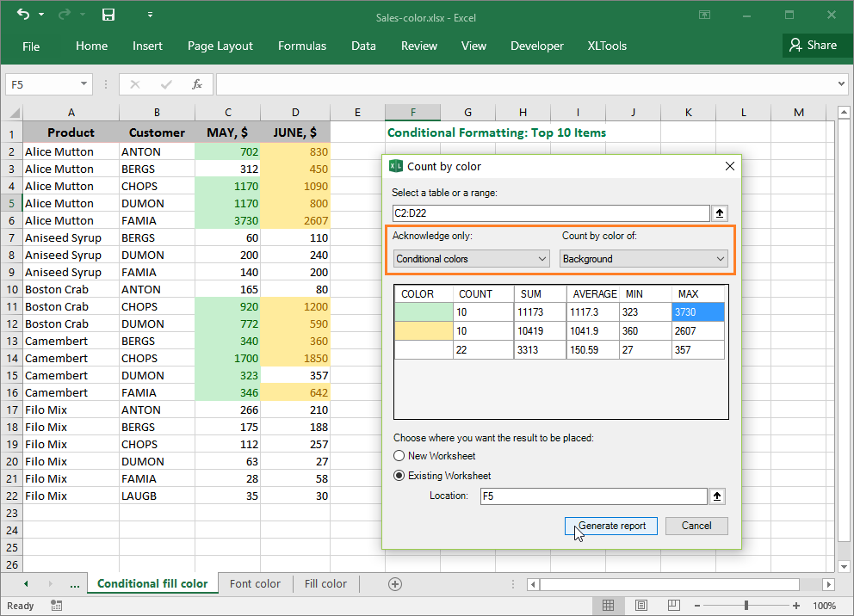Click the macro record icon in status bar
This screenshot has height=616, width=854.
pos(56,605)
